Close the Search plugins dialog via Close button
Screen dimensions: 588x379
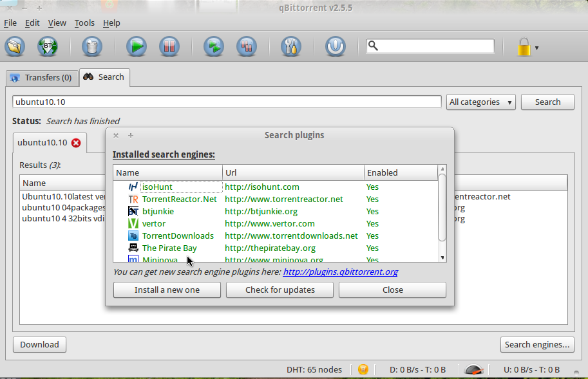pos(393,290)
